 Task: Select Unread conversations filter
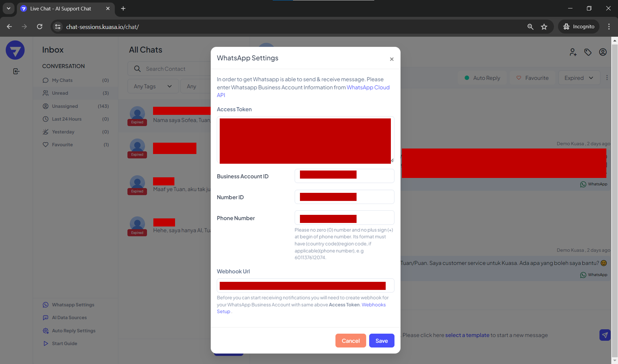pyautogui.click(x=60, y=93)
